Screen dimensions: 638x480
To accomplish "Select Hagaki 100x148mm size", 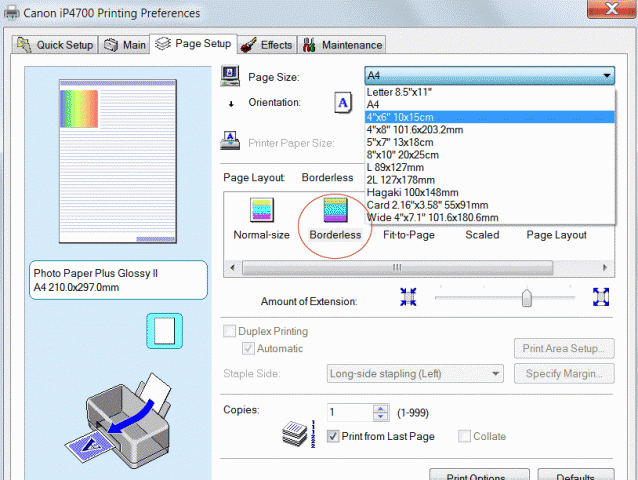I will click(490, 192).
